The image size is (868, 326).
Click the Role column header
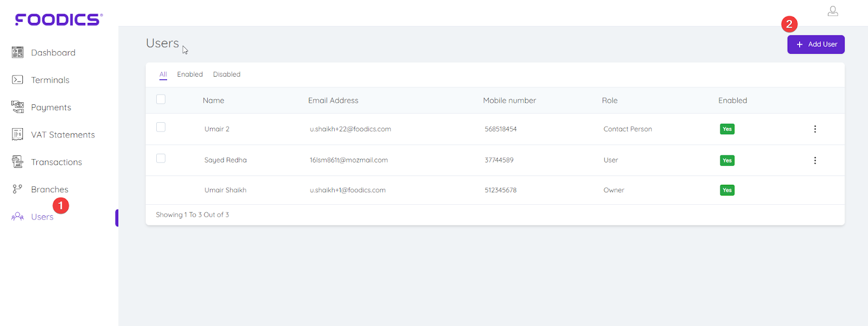(x=610, y=101)
